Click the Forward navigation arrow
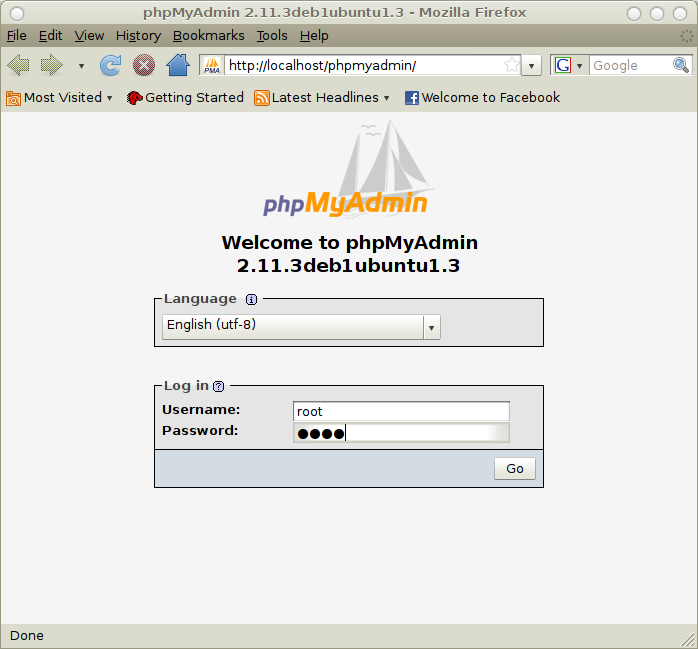This screenshot has width=698, height=649. click(x=52, y=65)
